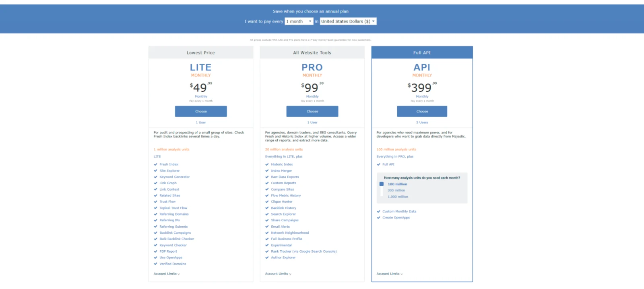Open the Bulk Backlink Checker link
Viewport: 644px width, 289px height.
pos(177,239)
